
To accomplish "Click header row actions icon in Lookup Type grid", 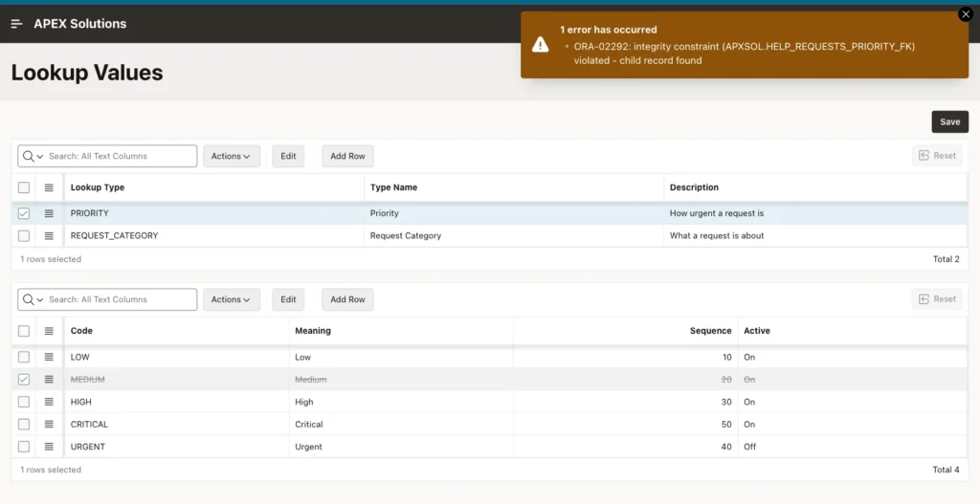I will click(49, 187).
